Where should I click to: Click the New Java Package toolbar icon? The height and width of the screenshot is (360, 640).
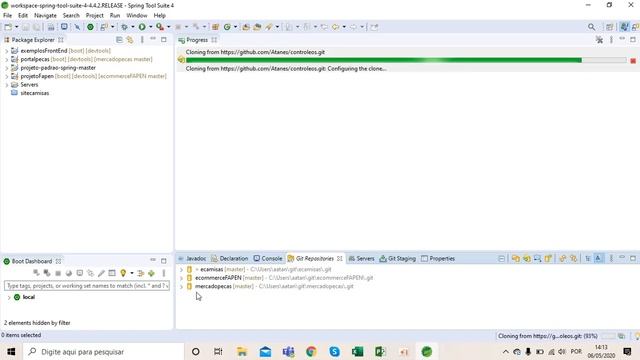[216, 27]
